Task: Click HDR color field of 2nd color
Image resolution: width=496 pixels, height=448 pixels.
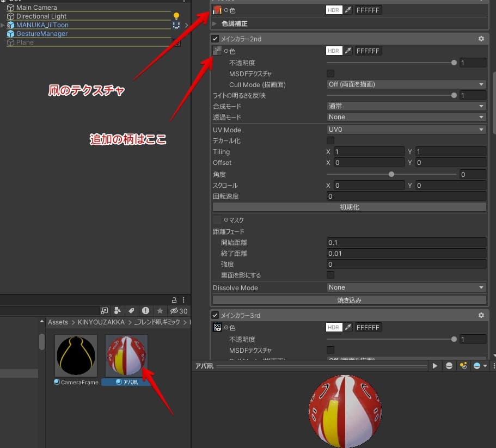Action: pos(334,51)
